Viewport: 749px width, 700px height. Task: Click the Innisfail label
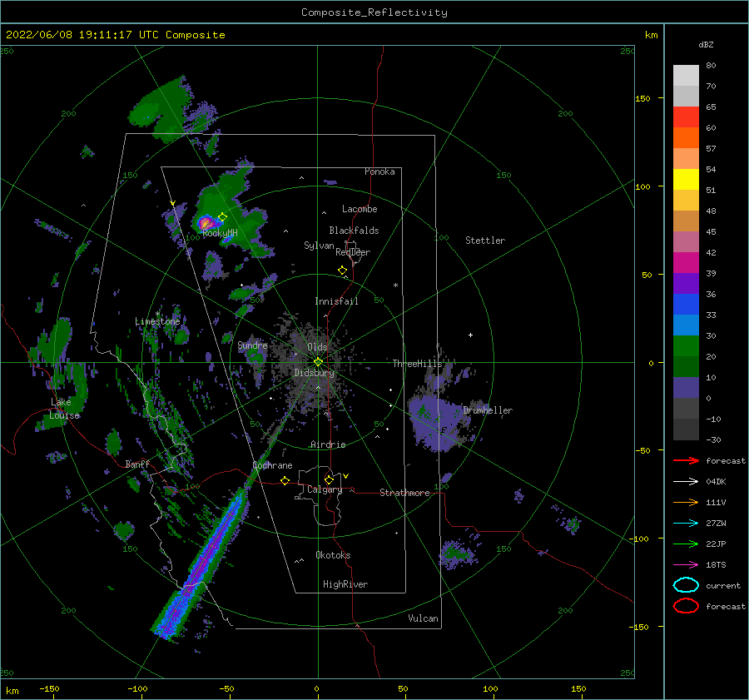click(336, 301)
